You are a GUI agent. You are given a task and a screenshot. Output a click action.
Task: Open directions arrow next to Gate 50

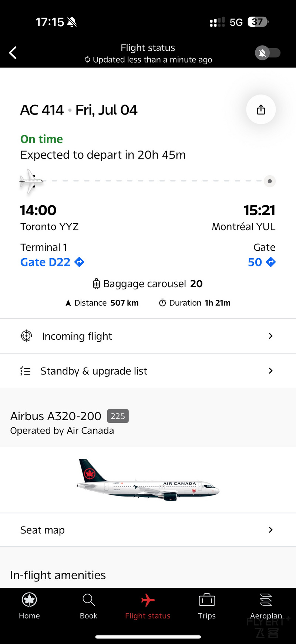coord(271,262)
